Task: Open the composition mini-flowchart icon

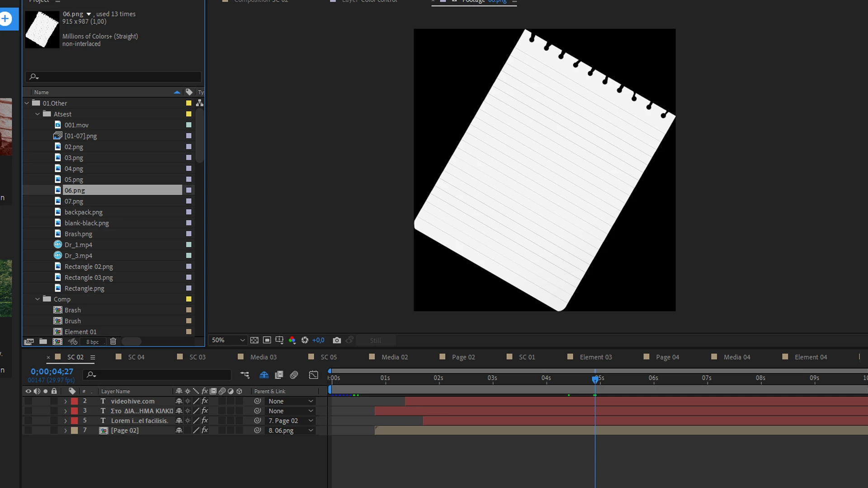Action: 245,375
